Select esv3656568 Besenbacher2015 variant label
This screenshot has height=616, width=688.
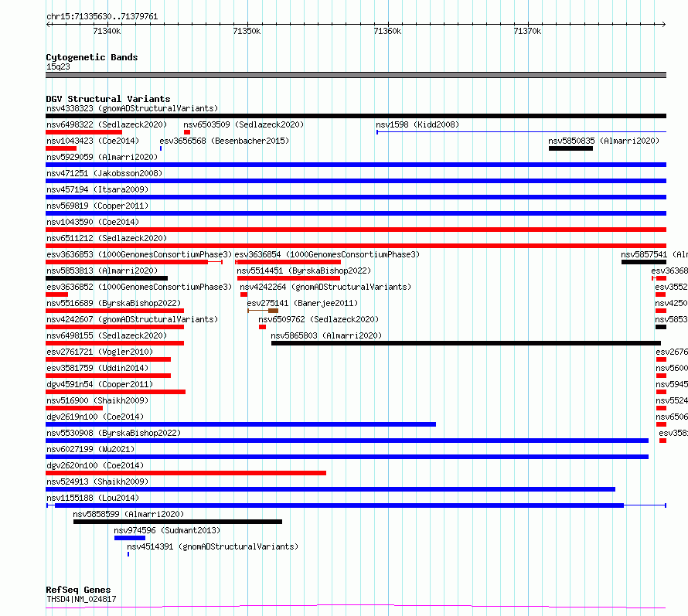pos(224,141)
